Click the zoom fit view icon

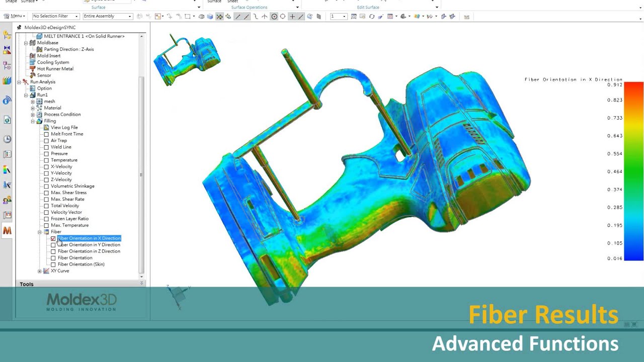354,17
